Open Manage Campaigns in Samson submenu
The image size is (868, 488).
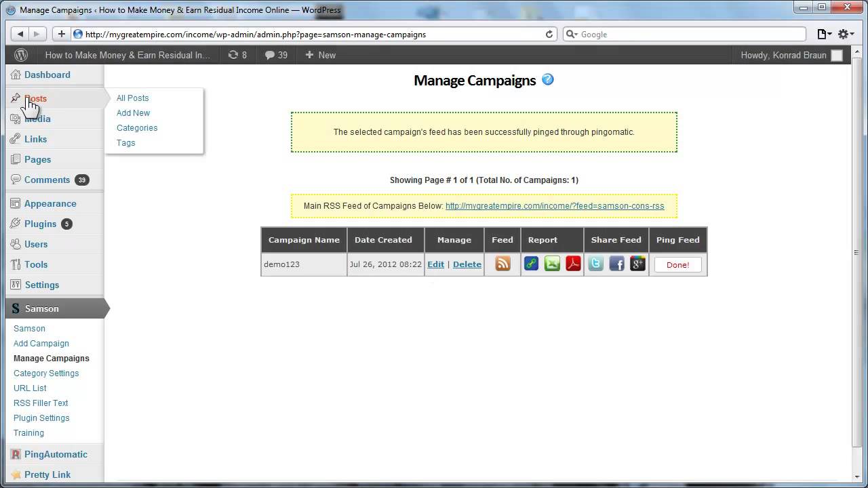52,359
